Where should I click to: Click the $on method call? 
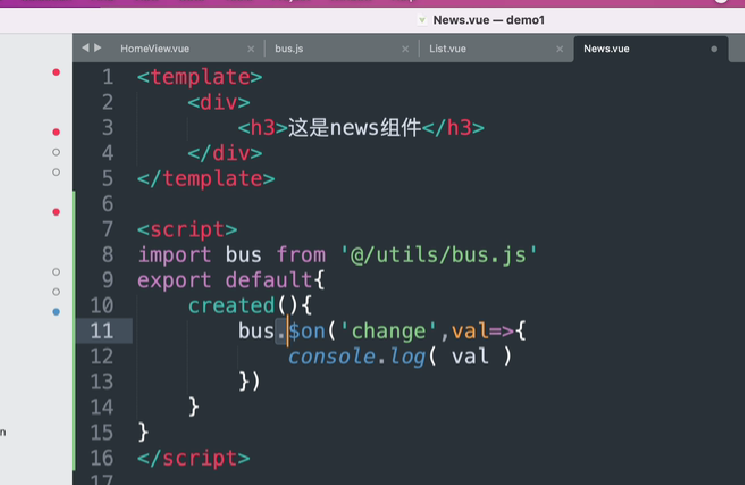click(307, 331)
